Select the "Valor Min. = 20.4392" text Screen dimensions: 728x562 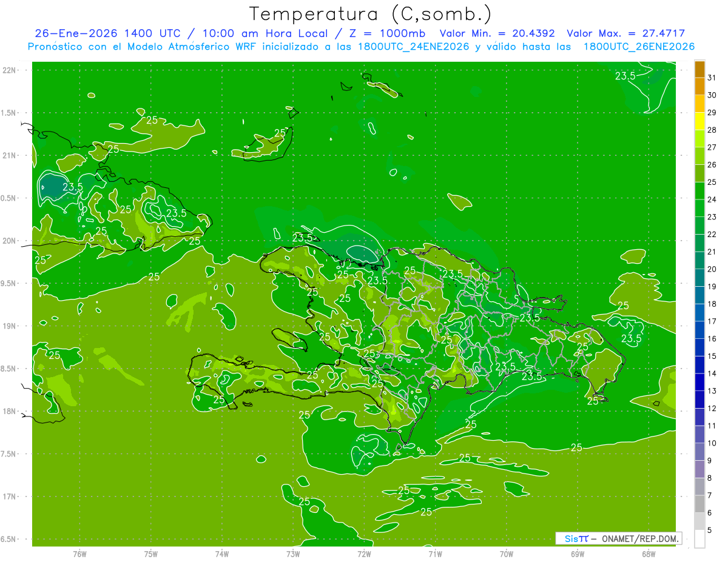497,33
